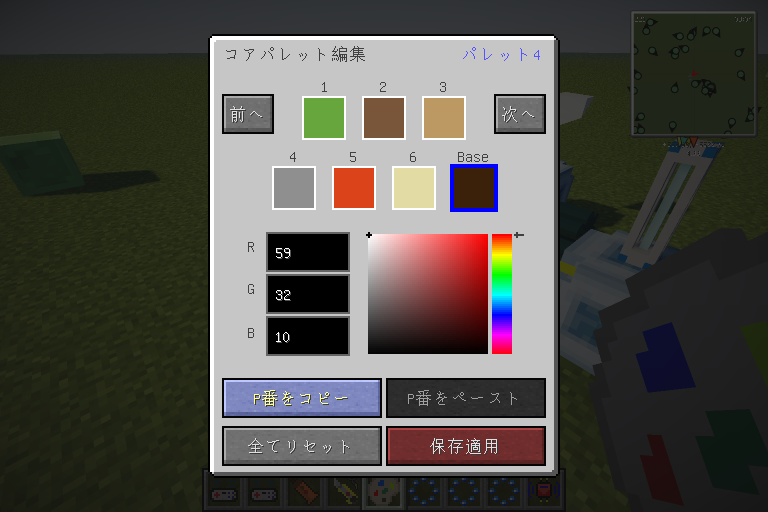Click the コアパレット編集 title text
The height and width of the screenshot is (512, 768).
point(295,54)
